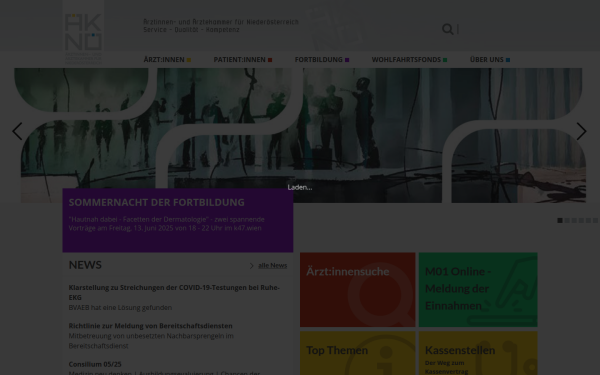Viewport: 600px width, 375px height.
Task: Click the 'Ärztinnen- und Ärztekammer für Niederösterreich' tagline
Action: pos(221,22)
